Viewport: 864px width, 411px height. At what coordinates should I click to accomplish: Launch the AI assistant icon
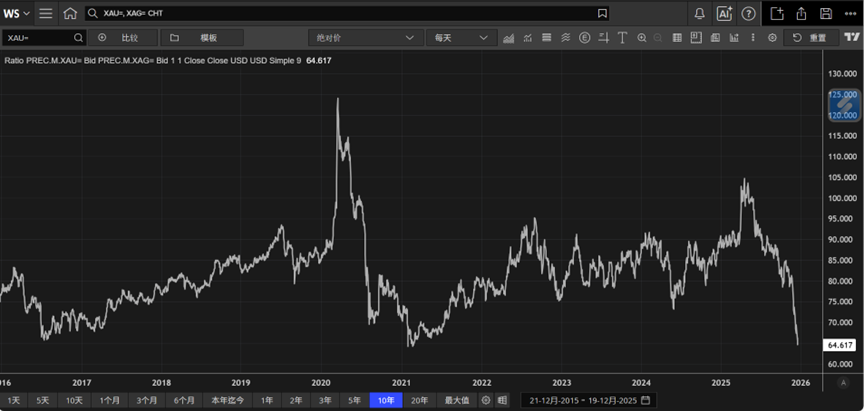[x=724, y=13]
